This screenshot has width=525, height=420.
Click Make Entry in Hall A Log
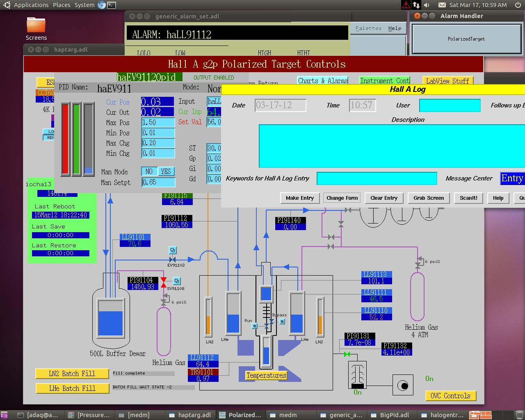point(300,198)
